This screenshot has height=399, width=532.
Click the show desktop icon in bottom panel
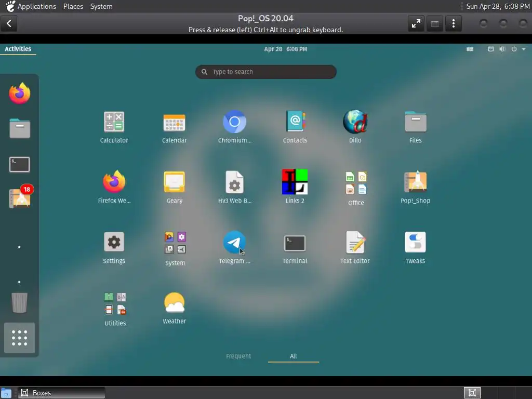click(x=6, y=393)
